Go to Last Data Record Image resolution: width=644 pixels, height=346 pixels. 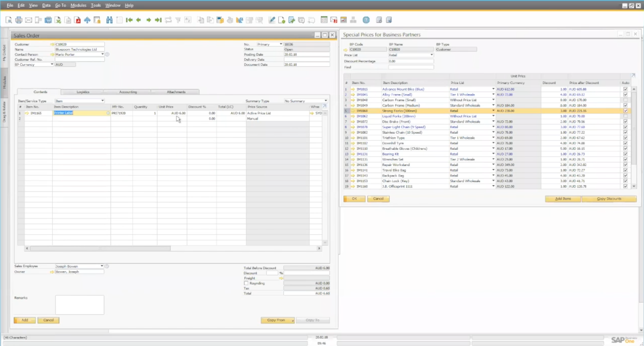[158, 20]
